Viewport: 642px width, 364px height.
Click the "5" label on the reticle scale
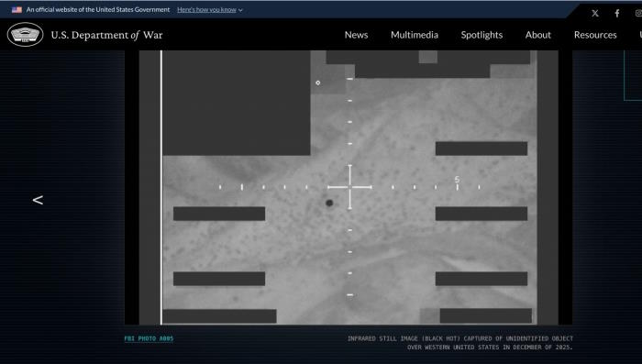click(x=457, y=180)
